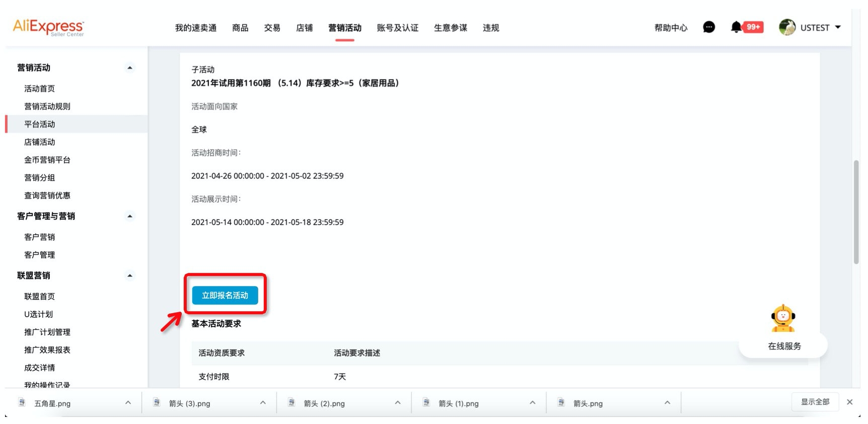Open U选计划 in sidebar
The width and height of the screenshot is (868, 424).
[x=38, y=314]
